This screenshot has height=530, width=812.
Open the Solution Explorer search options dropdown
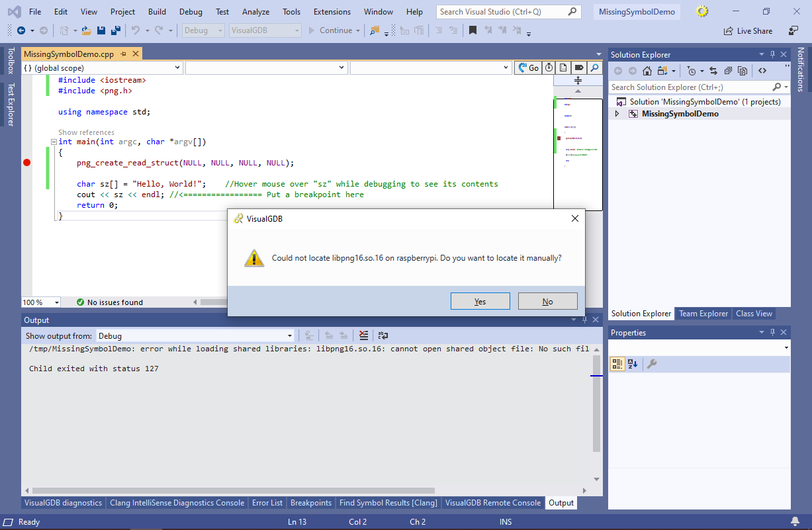click(x=786, y=87)
